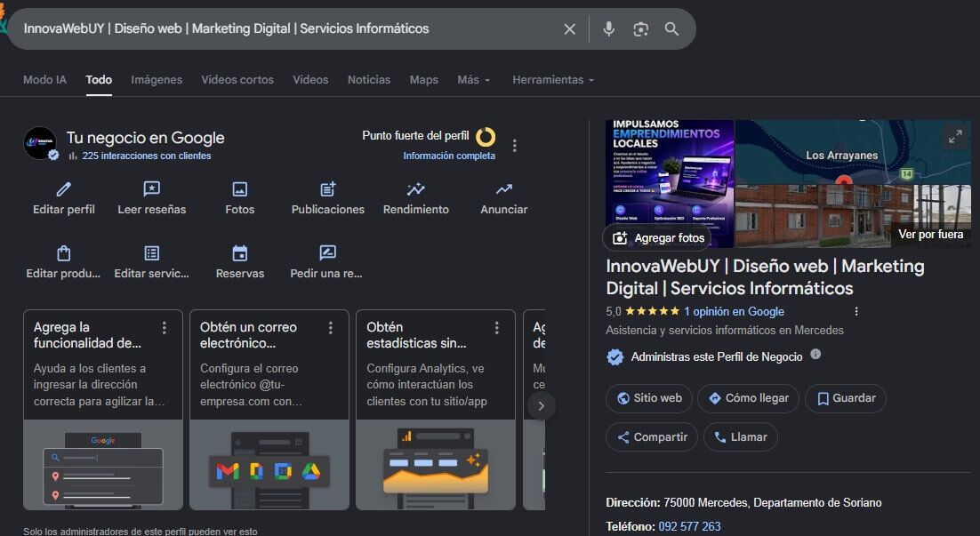The image size is (980, 536).
Task: Open the Obtén estadísticas sin card
Action: (436, 410)
